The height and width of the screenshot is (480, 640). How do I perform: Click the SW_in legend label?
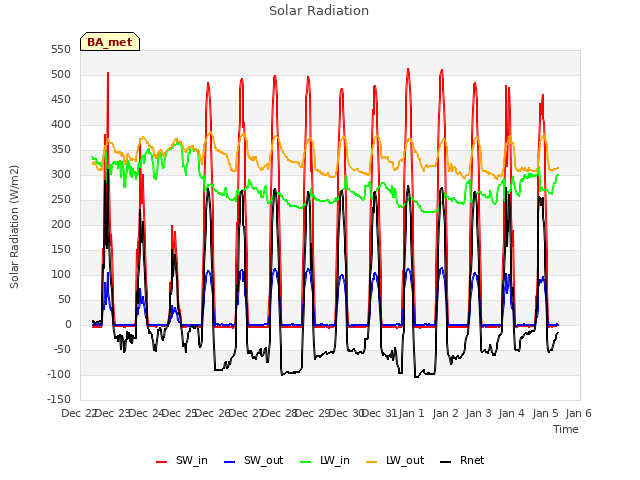click(192, 460)
